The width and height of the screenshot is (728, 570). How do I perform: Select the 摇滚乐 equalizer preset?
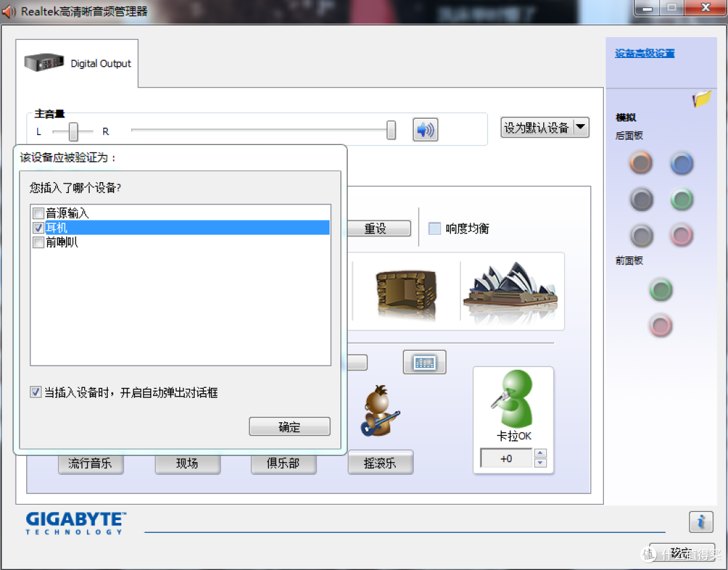coord(380,462)
